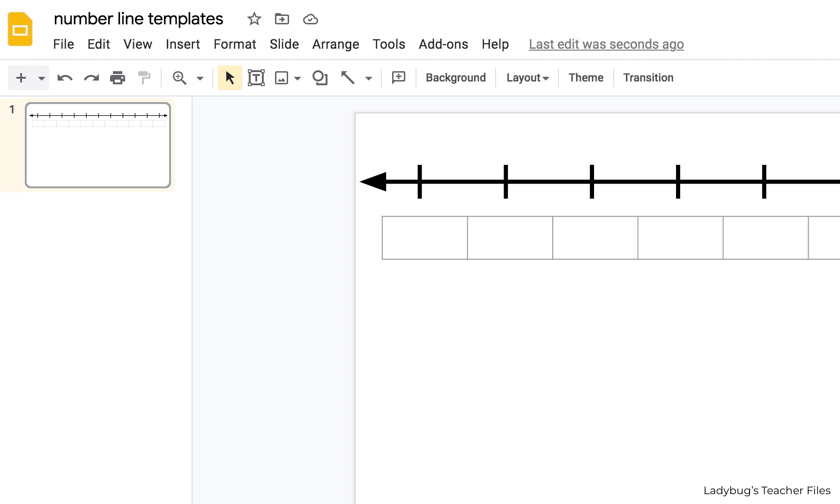Select the shape tool
Viewport: 840px width, 504px height.
coord(320,78)
